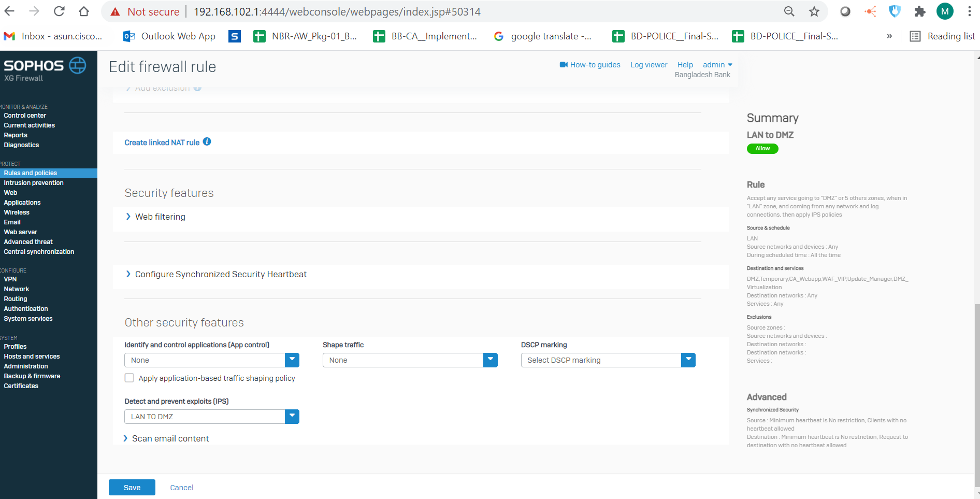The image size is (980, 499).
Task: Click the gray circle extension icon
Action: tap(845, 11)
